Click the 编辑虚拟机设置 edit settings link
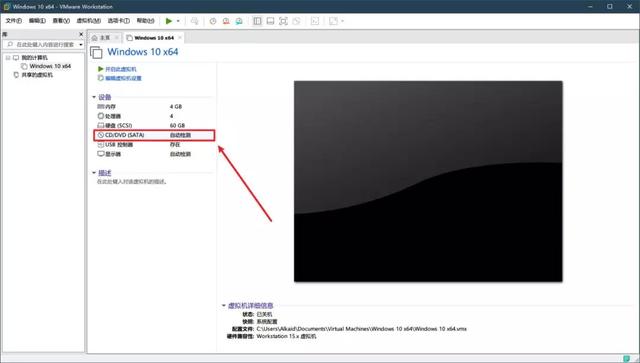 pos(123,78)
